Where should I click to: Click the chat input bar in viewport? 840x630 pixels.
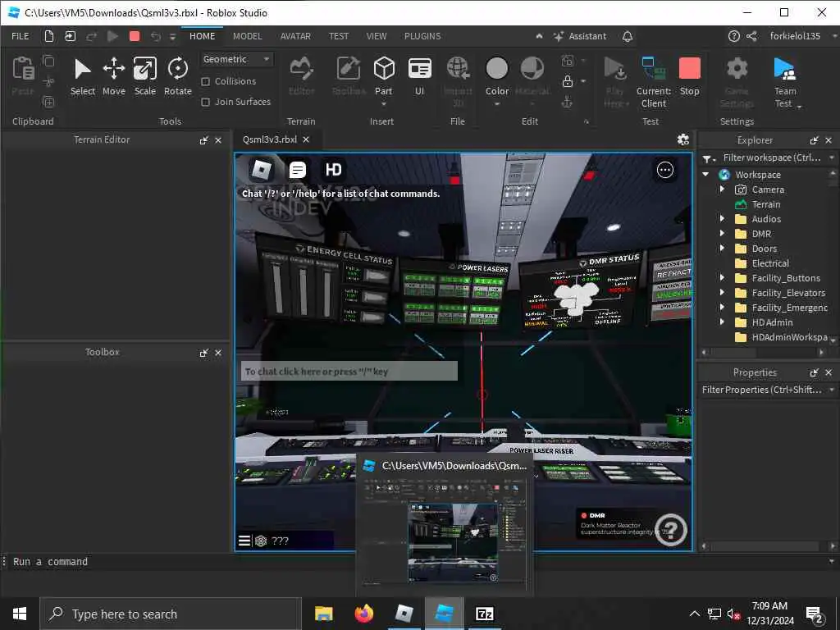349,372
